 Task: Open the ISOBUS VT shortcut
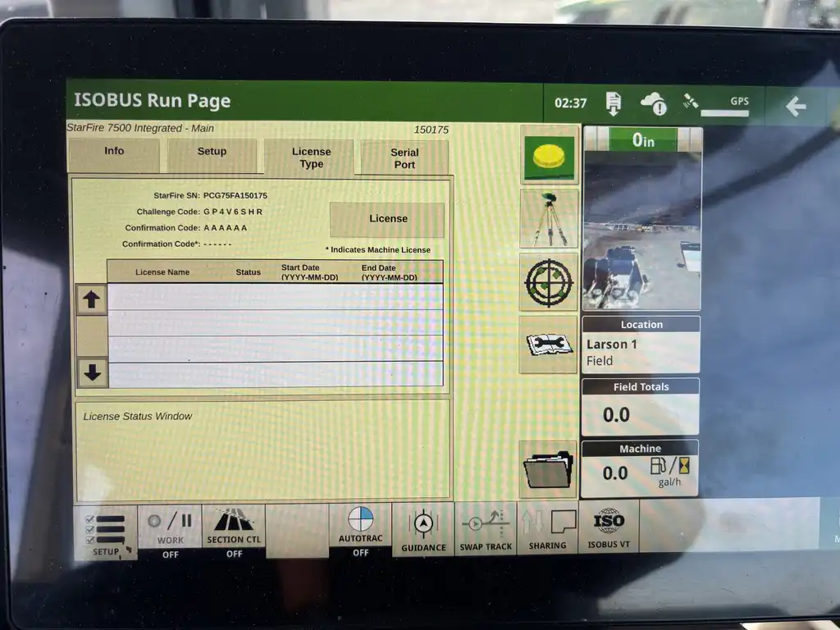609,527
